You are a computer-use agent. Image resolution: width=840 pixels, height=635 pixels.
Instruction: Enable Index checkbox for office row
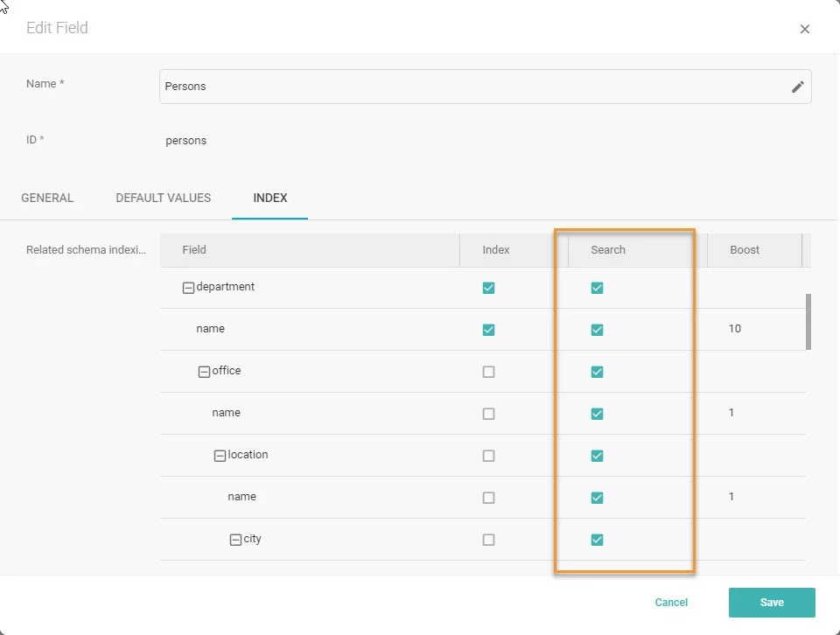click(488, 372)
